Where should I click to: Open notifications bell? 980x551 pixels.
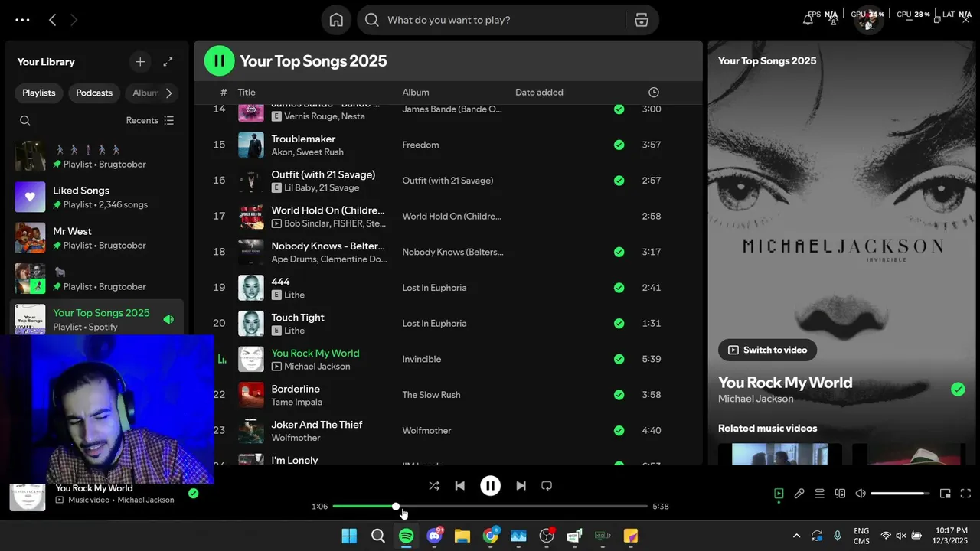[808, 20]
